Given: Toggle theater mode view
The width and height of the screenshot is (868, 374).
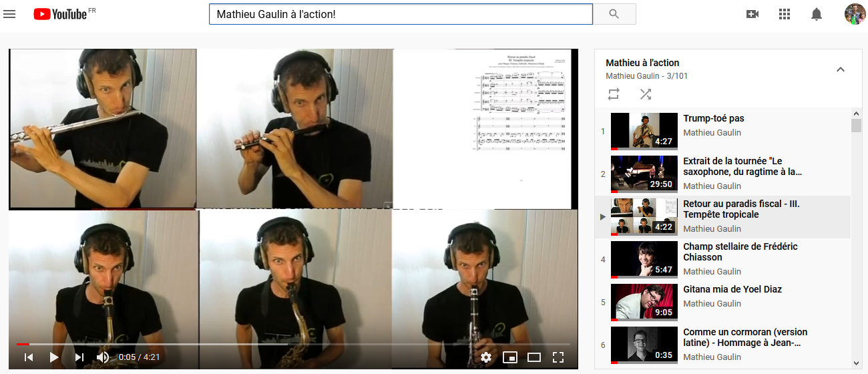Looking at the screenshot, I should [x=534, y=357].
